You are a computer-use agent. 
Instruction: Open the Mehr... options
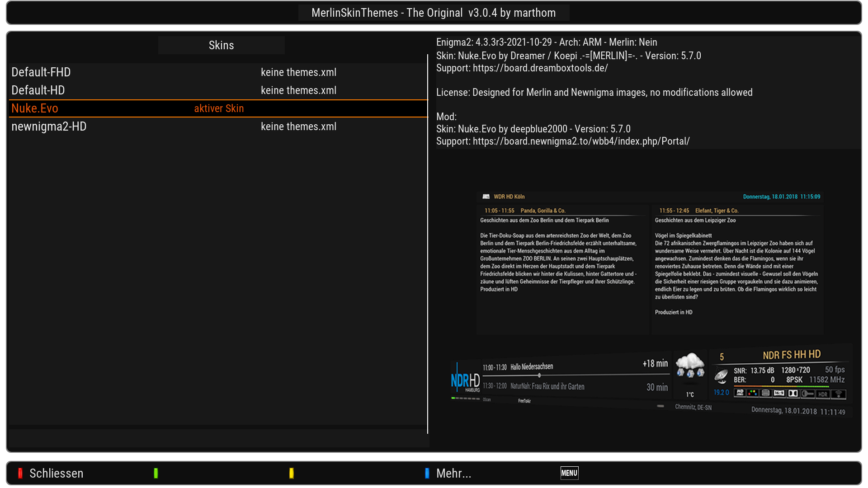pos(453,473)
